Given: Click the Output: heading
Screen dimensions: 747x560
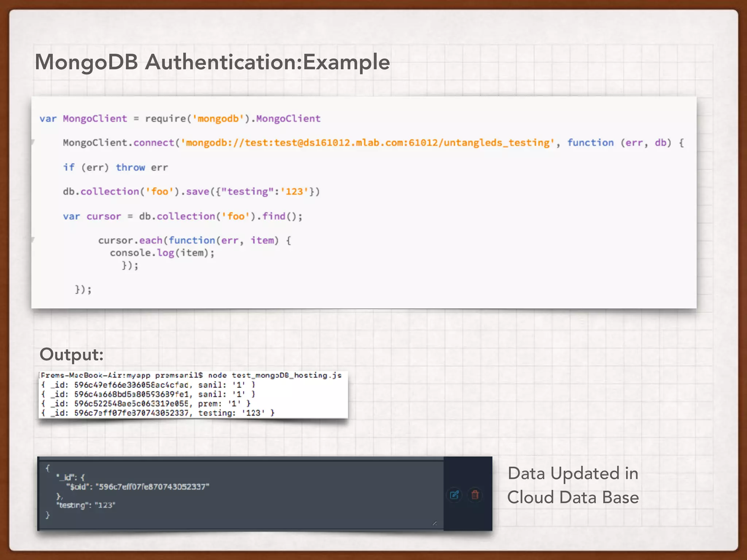Looking at the screenshot, I should (x=71, y=354).
